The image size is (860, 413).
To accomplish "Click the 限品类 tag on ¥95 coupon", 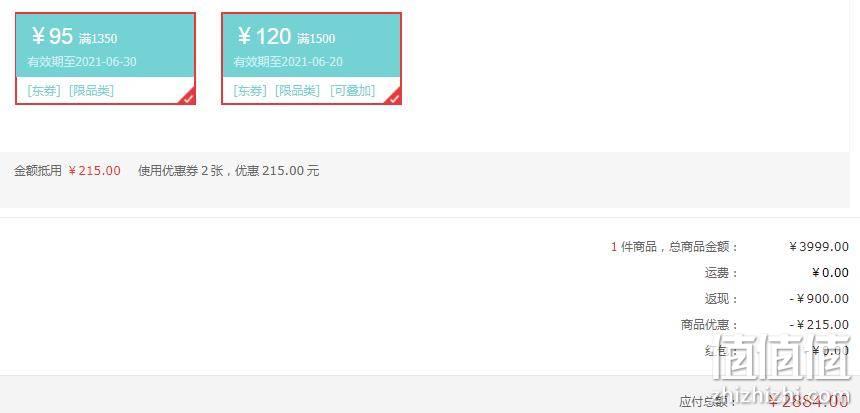I will tap(92, 91).
